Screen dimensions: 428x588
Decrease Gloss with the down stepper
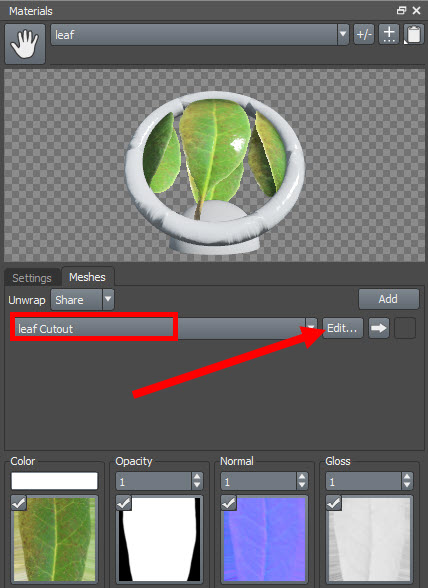pyautogui.click(x=407, y=486)
